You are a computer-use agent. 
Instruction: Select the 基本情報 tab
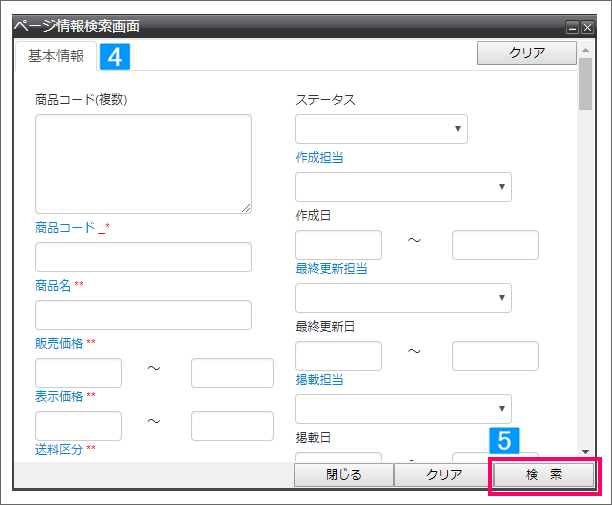(56, 56)
